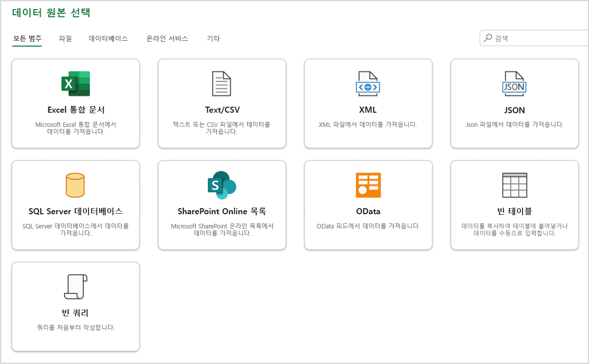Image resolution: width=589 pixels, height=364 pixels.
Task: Focus the 검색 search input field
Action: coord(534,38)
